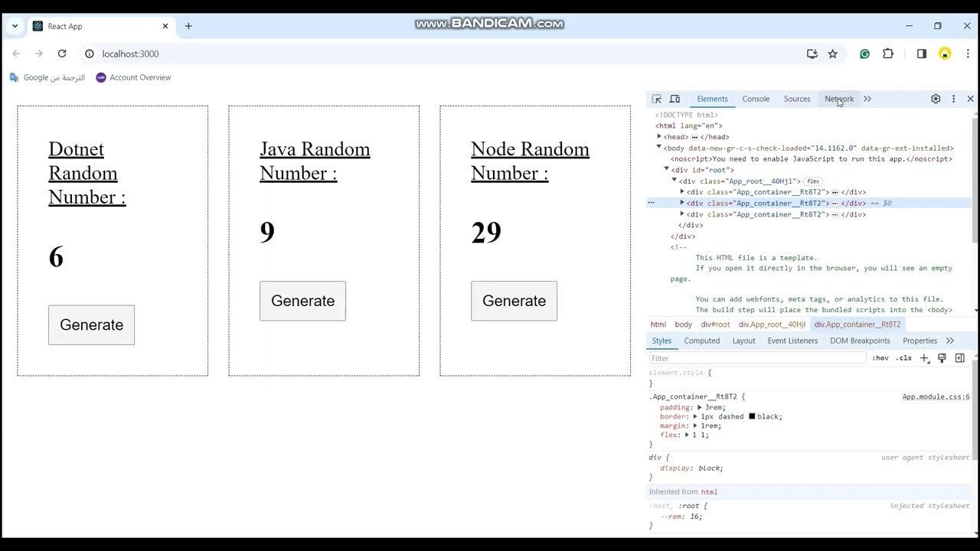Select the Elements tab
Screen dimensions: 980x551
(712, 99)
